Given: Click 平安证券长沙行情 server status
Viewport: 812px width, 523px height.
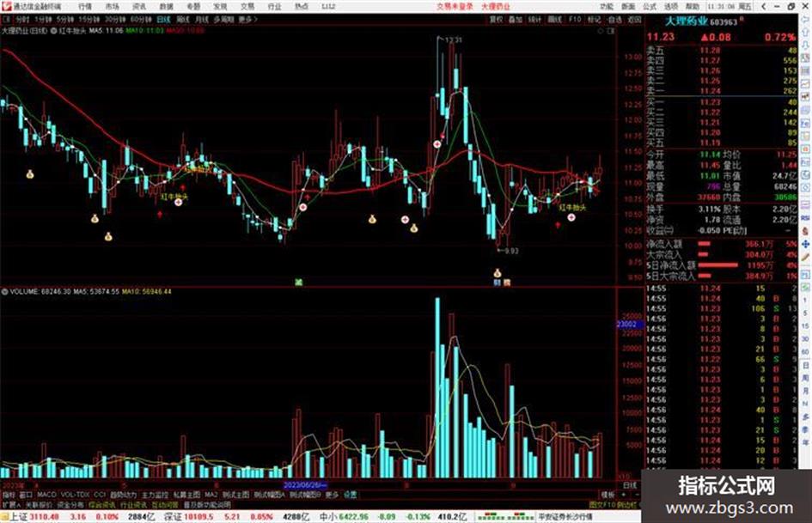Looking at the screenshot, I should [565, 517].
